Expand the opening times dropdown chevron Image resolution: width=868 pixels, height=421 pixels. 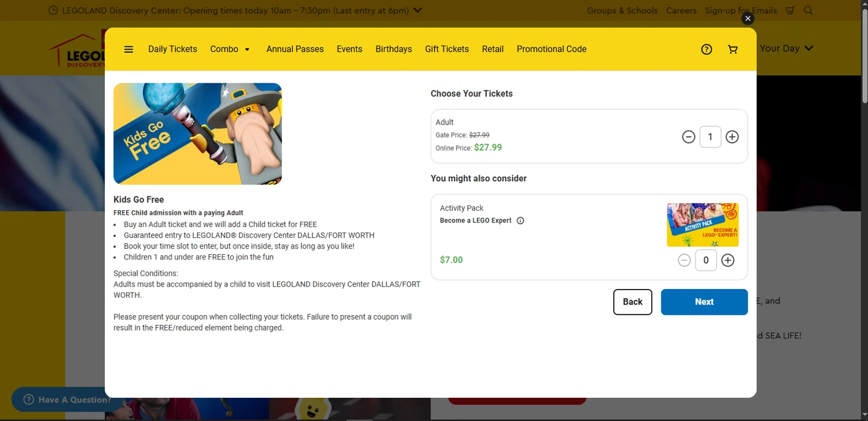coord(418,10)
